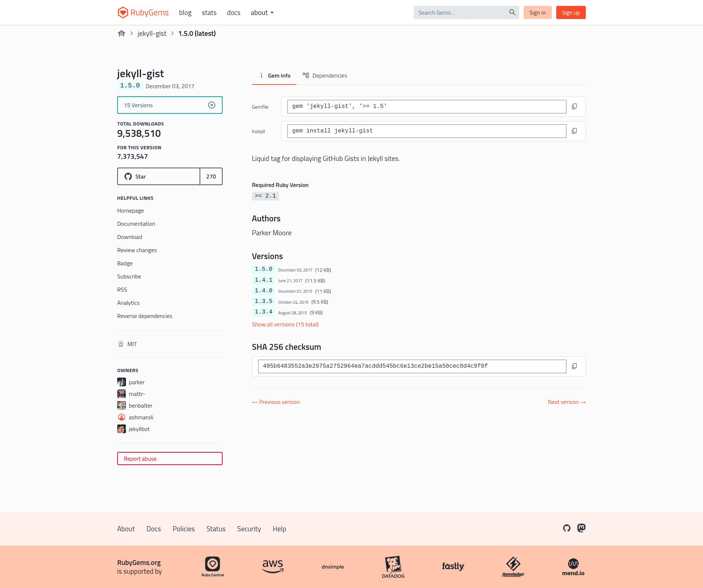Click the 270 star count
The width and height of the screenshot is (703, 588).
[211, 176]
